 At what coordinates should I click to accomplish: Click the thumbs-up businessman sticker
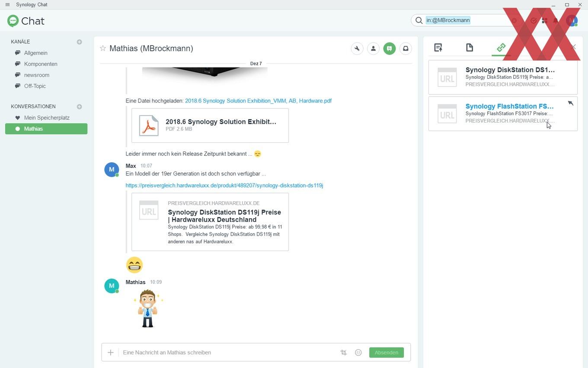pos(148,308)
